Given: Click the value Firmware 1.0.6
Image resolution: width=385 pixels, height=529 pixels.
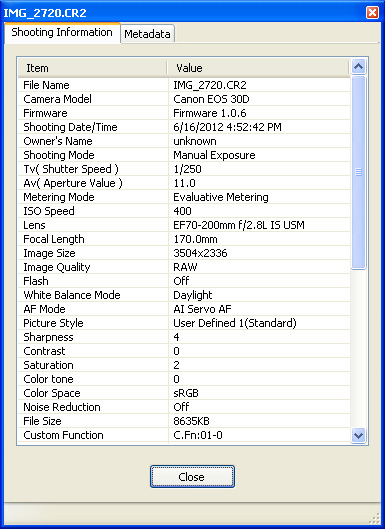Looking at the screenshot, I should [210, 113].
